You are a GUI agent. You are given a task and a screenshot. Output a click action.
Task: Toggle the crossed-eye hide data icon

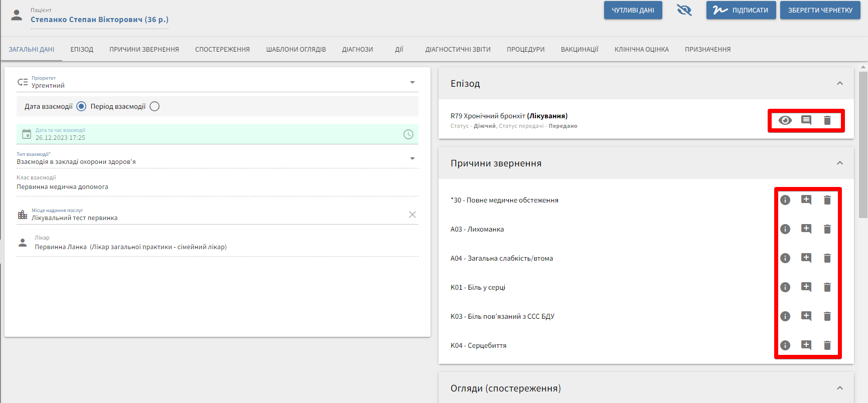[x=684, y=10]
